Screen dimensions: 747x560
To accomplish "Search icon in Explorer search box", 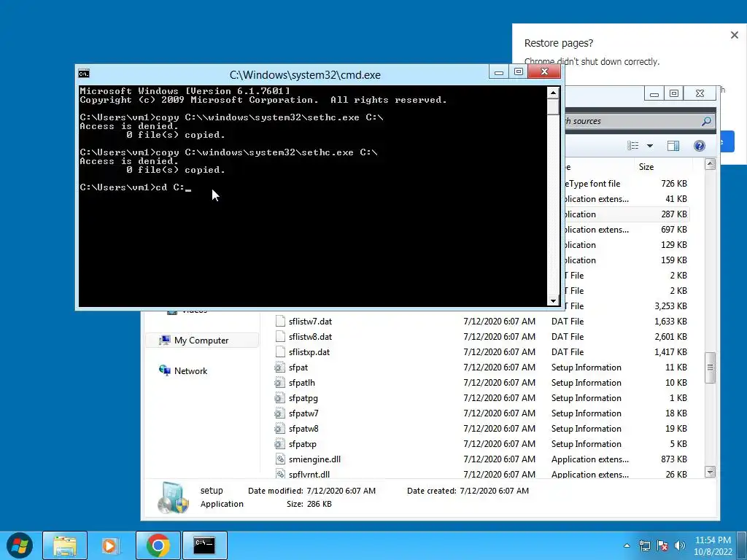I will tap(706, 122).
